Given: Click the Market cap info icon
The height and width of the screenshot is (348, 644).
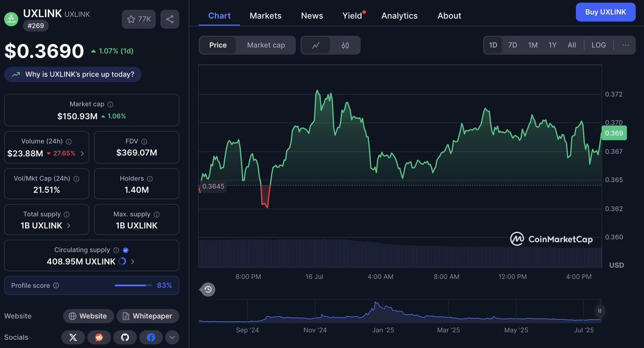Looking at the screenshot, I should pos(111,104).
